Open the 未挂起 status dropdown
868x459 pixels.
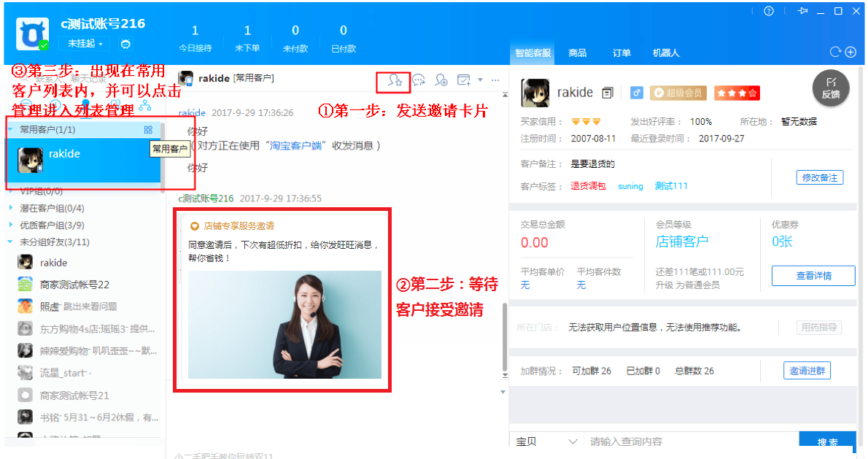click(85, 43)
